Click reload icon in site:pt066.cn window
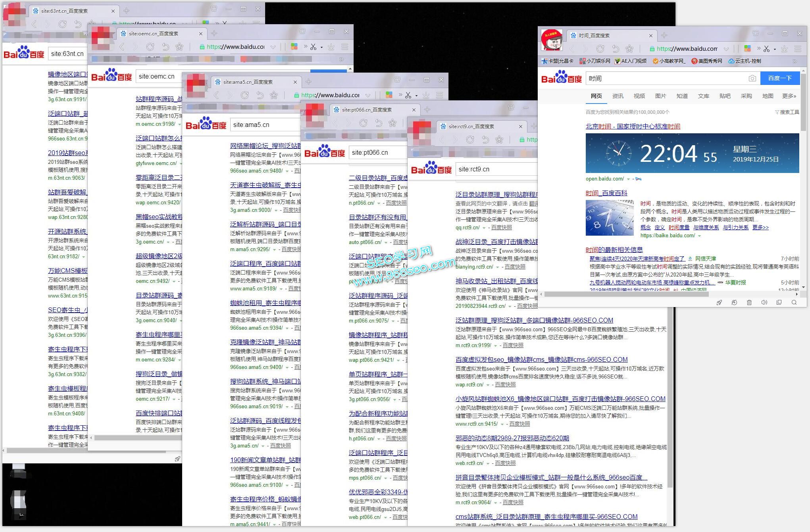Screen dimensions: 810x532 [x=363, y=123]
